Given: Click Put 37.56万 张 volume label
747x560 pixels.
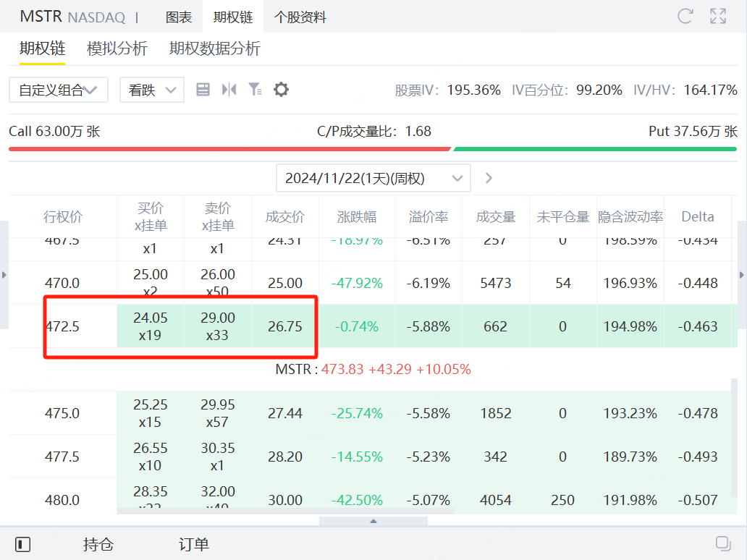Looking at the screenshot, I should pos(693,132).
